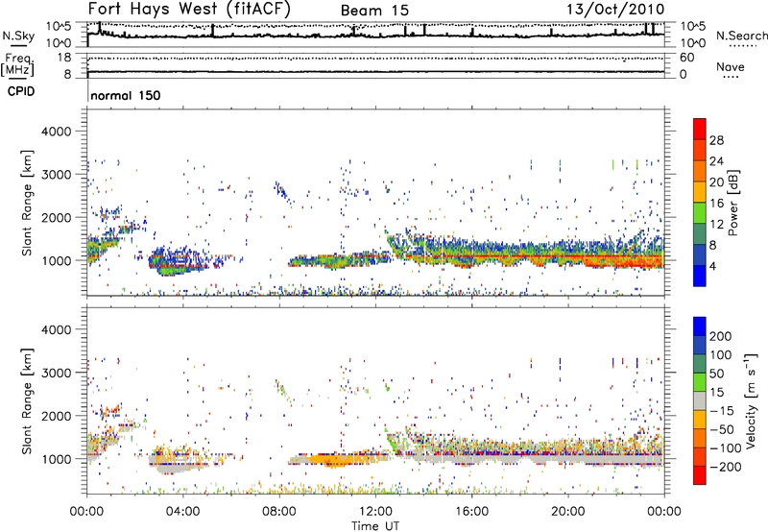Click the 12:00 time axis label

tap(375, 512)
